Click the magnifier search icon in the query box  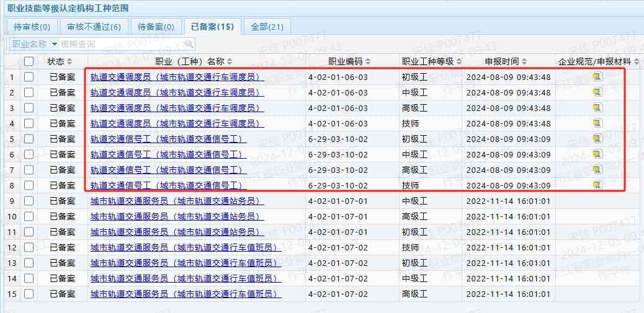pos(189,44)
